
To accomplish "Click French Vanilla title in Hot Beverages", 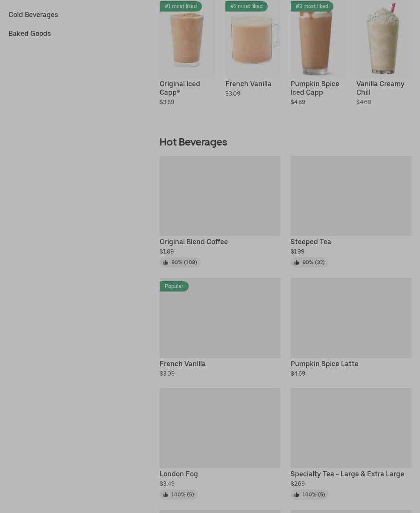I will (182, 364).
